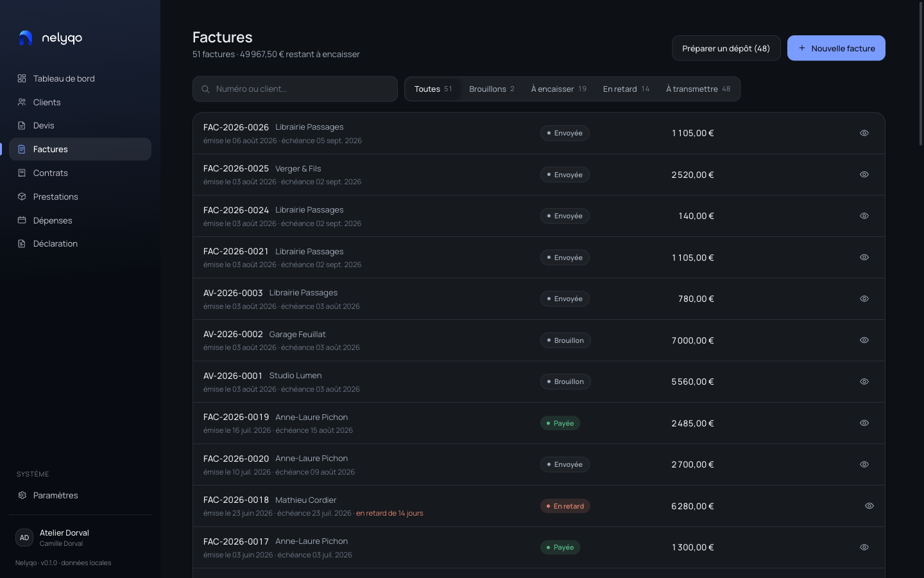Select invoice number FAC-2026-0024

(236, 210)
